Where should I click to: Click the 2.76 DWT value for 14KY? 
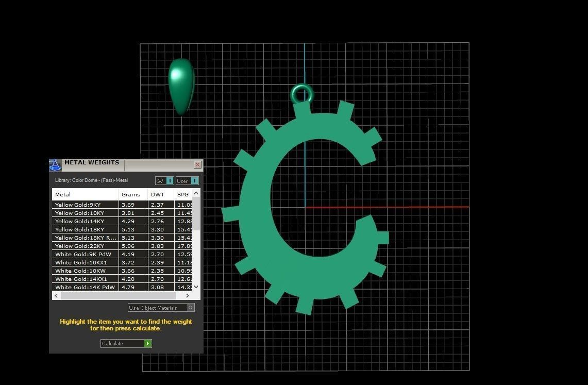[157, 221]
